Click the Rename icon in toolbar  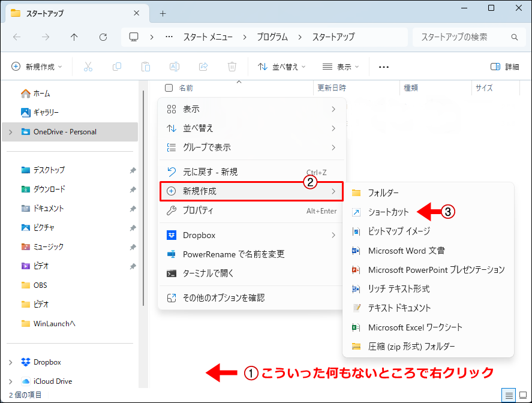(x=175, y=67)
